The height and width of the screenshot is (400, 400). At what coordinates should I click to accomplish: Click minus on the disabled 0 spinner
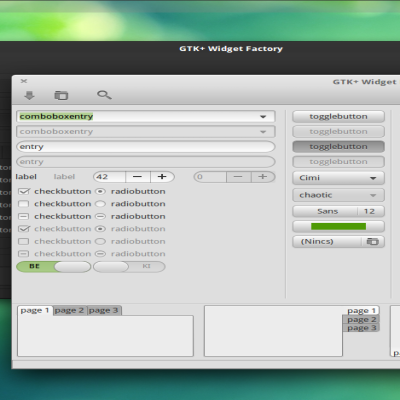point(238,177)
